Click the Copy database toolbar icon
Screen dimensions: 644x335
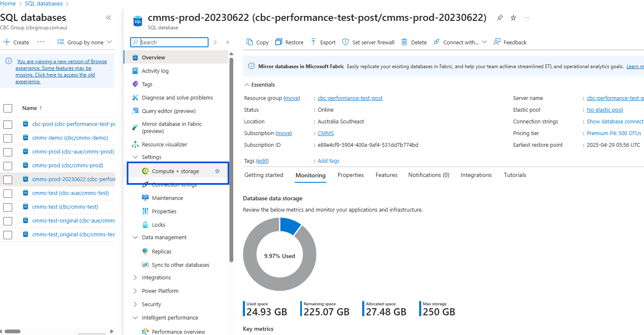click(x=250, y=42)
